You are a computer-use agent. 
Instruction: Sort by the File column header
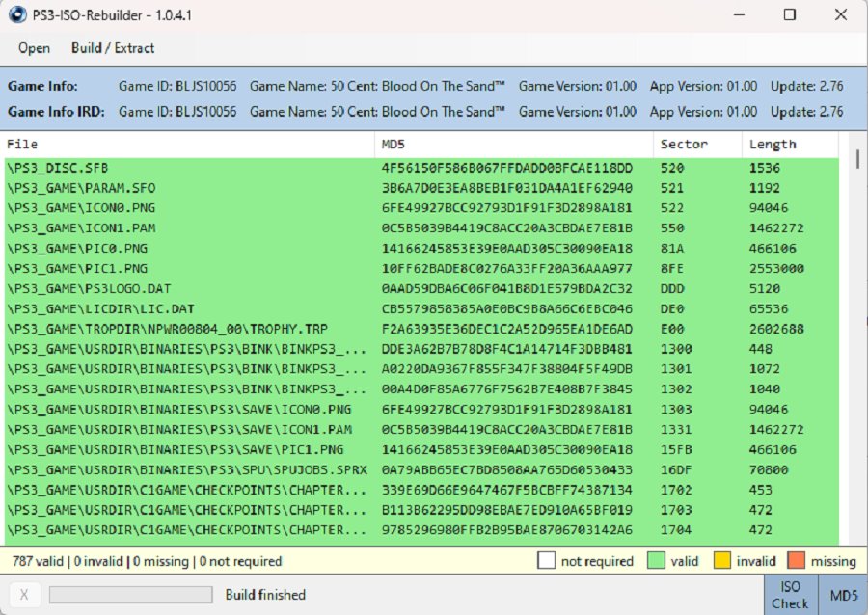(x=188, y=145)
